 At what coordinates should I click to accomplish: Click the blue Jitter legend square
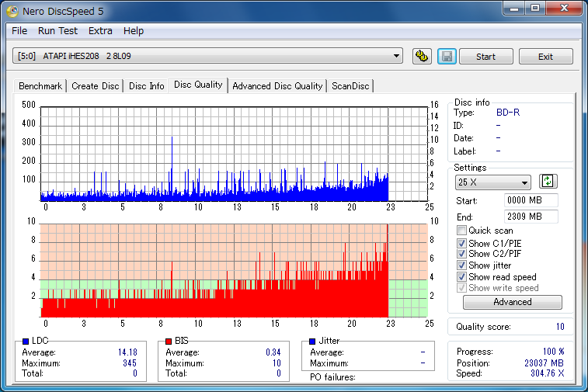click(x=312, y=341)
